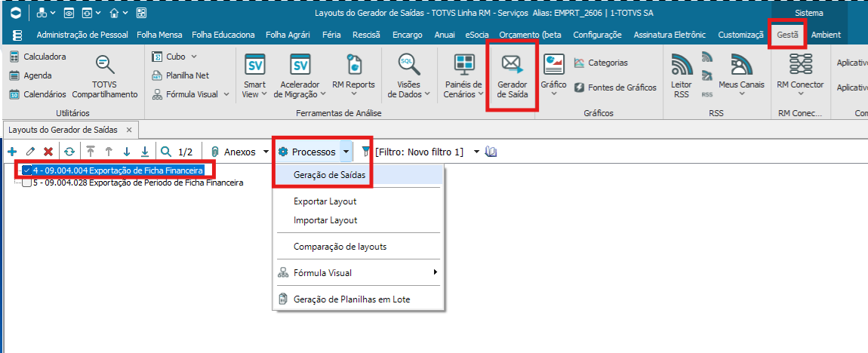Open Agenda utility

tap(31, 75)
